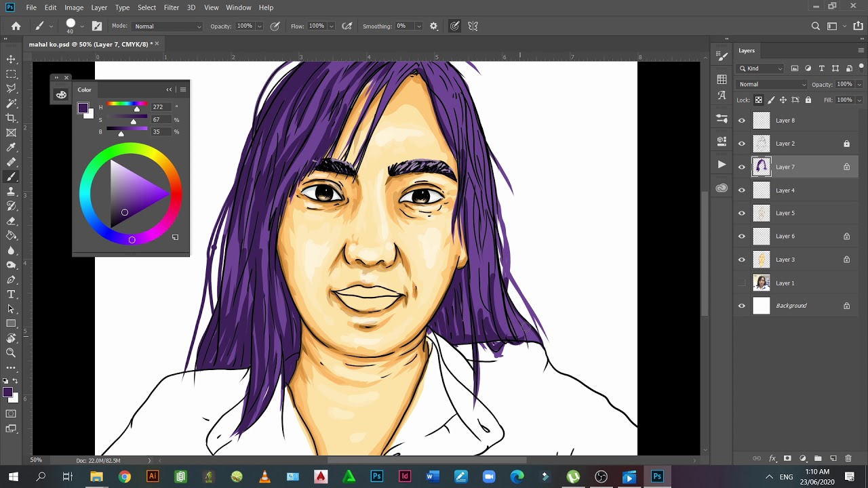Hide Layer 5 visibility eye
Image resolution: width=868 pixels, height=488 pixels.
(x=741, y=213)
